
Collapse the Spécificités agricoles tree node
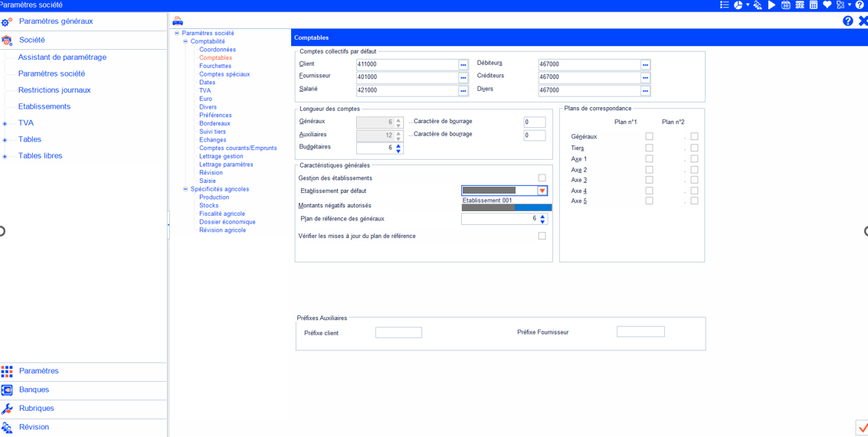[x=185, y=189]
